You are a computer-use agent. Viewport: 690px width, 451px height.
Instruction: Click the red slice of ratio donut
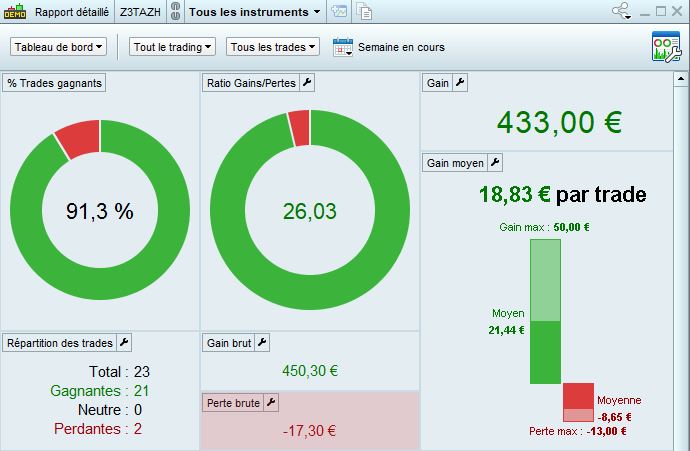(300, 128)
